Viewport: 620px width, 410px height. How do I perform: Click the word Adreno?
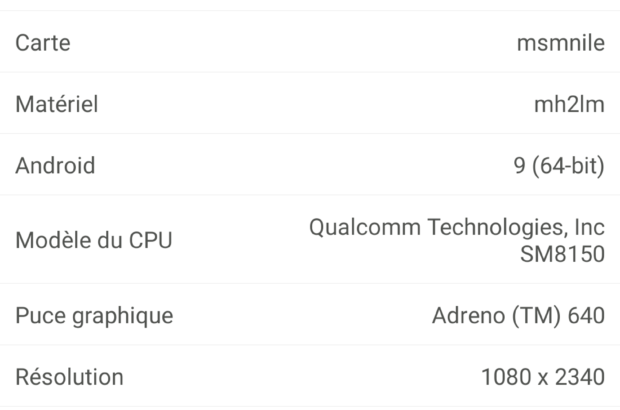click(x=467, y=316)
